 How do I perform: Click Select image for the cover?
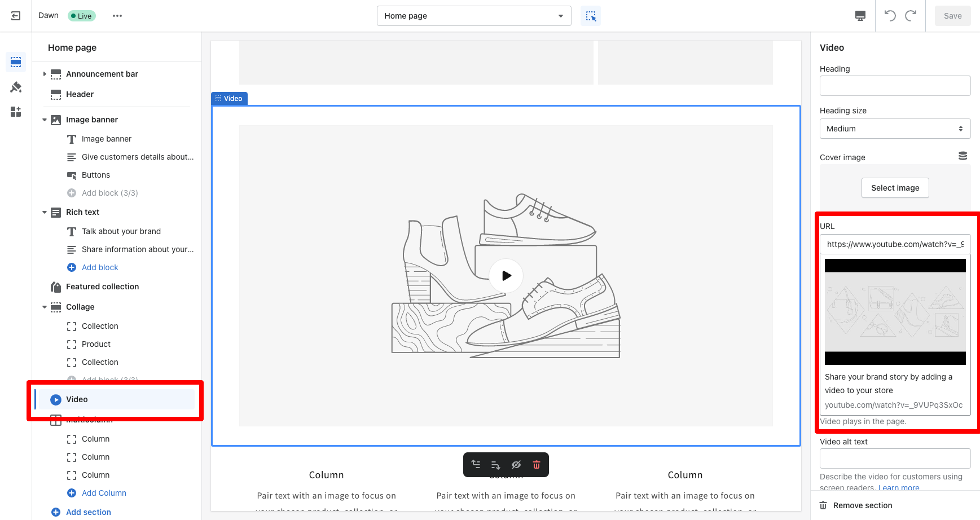point(895,188)
